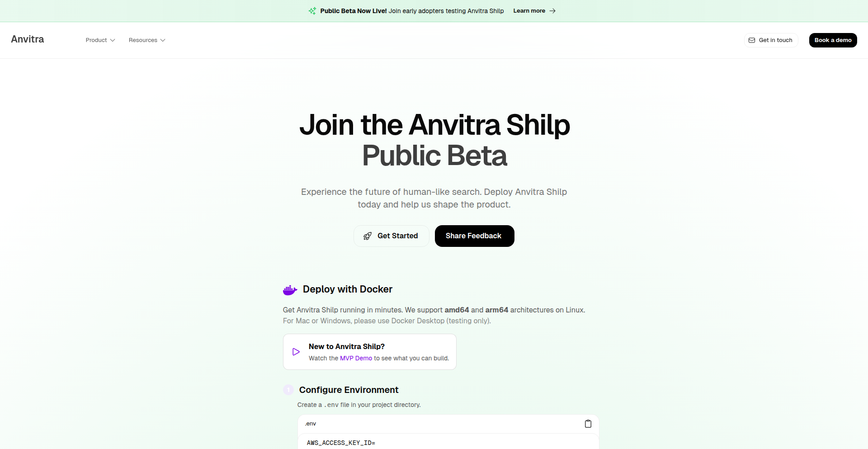
Task: Click the copy icon on the .env snippet
Action: tap(588, 424)
